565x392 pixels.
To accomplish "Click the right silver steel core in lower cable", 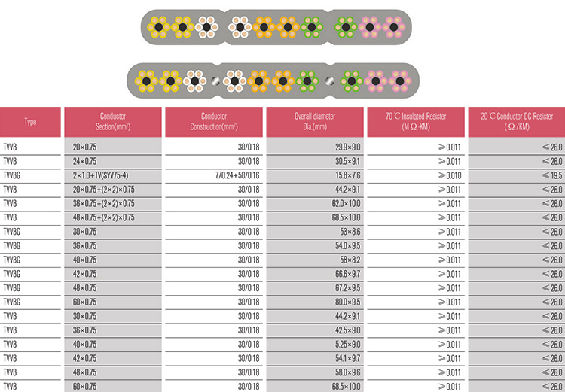I will click(x=330, y=79).
